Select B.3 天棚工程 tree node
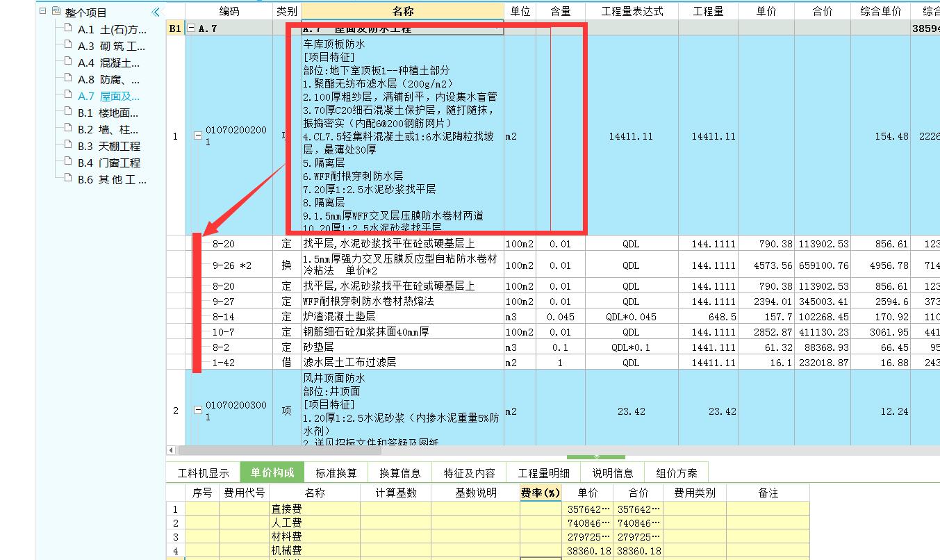 tap(109, 146)
